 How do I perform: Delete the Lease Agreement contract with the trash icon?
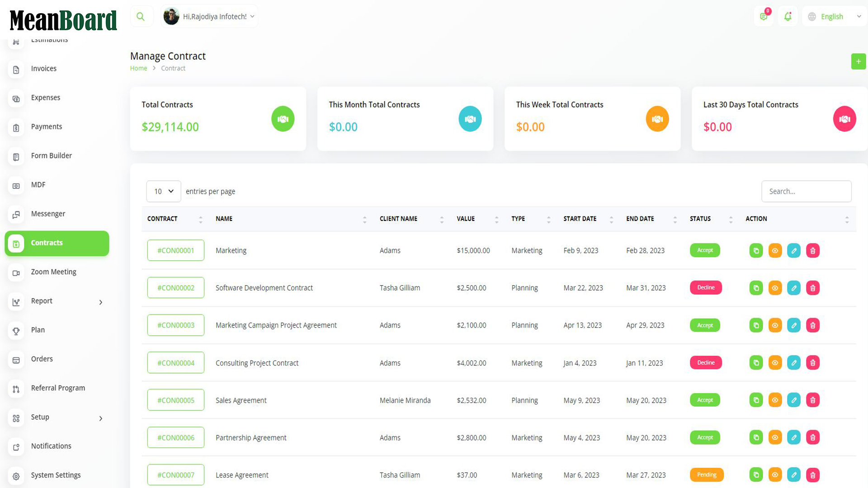[x=813, y=475]
